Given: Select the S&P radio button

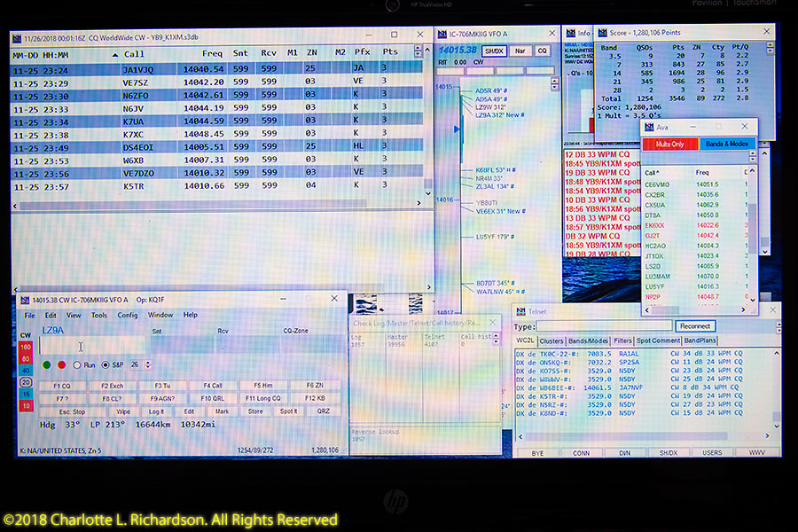Looking at the screenshot, I should point(106,364).
